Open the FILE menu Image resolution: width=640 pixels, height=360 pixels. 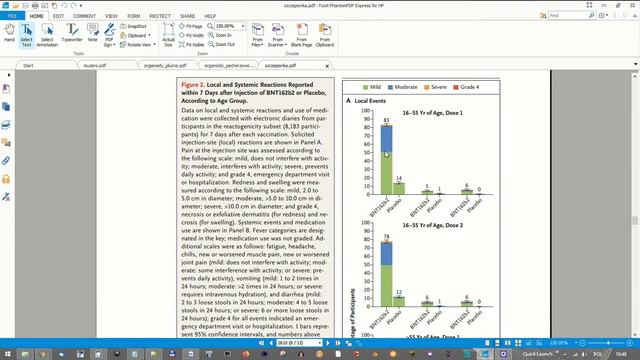click(x=12, y=16)
